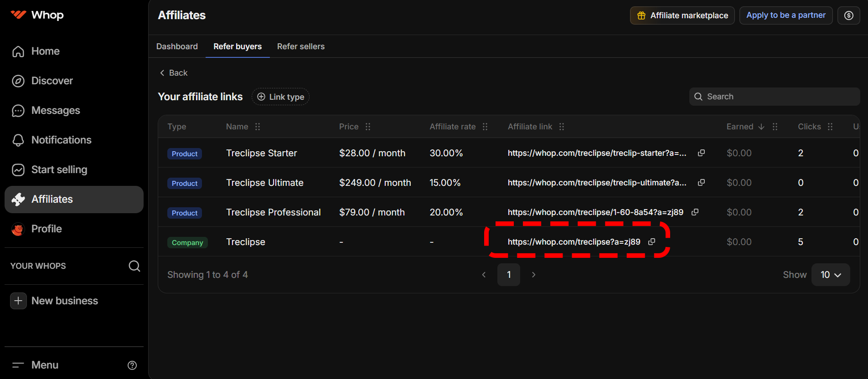
Task: Click the Treclipse Starter link URL
Action: pos(597,153)
